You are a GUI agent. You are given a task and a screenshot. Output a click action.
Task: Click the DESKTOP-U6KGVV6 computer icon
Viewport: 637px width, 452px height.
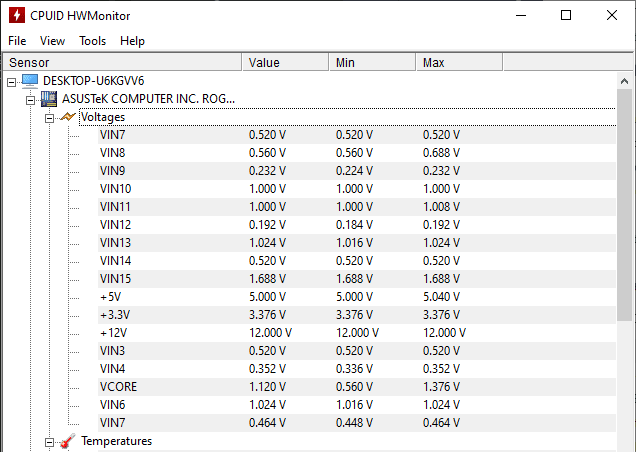click(x=30, y=80)
